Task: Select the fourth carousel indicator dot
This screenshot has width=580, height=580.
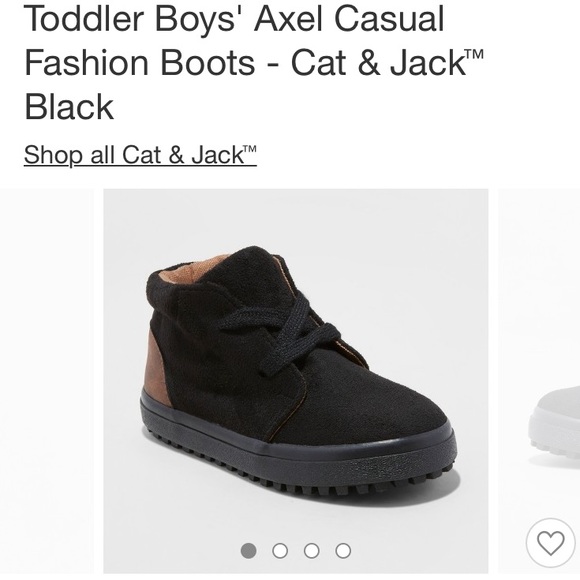Action: 343,550
